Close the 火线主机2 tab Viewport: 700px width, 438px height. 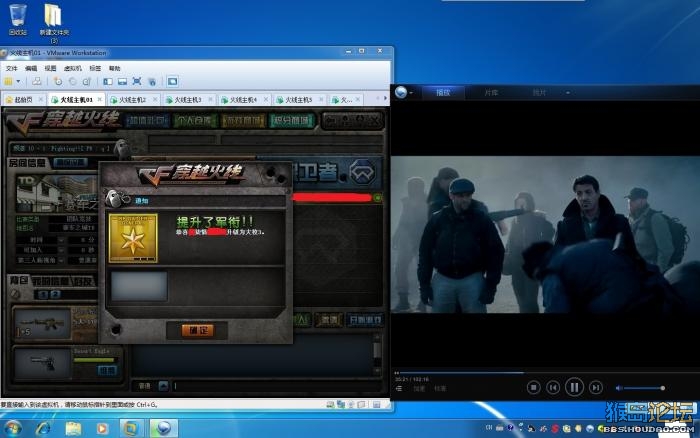tap(155, 99)
